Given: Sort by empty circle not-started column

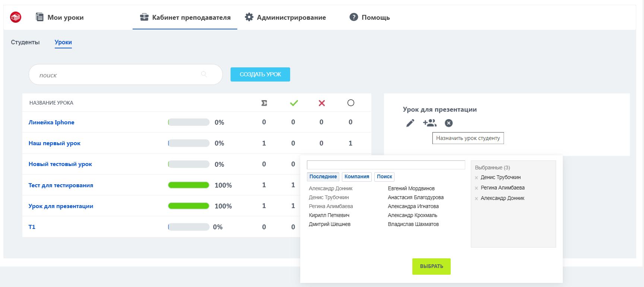Looking at the screenshot, I should point(351,103).
